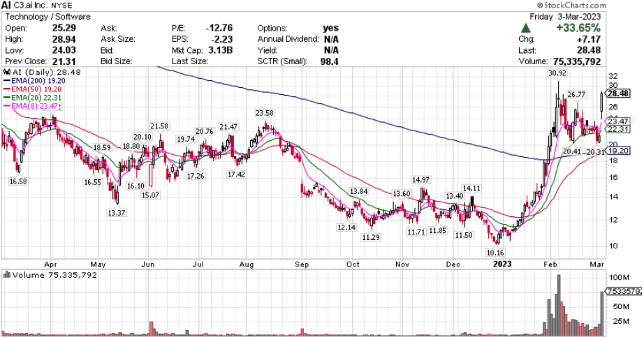Click the 17.42 July low label
Viewport: 644px width, 337px height.
coord(236,174)
